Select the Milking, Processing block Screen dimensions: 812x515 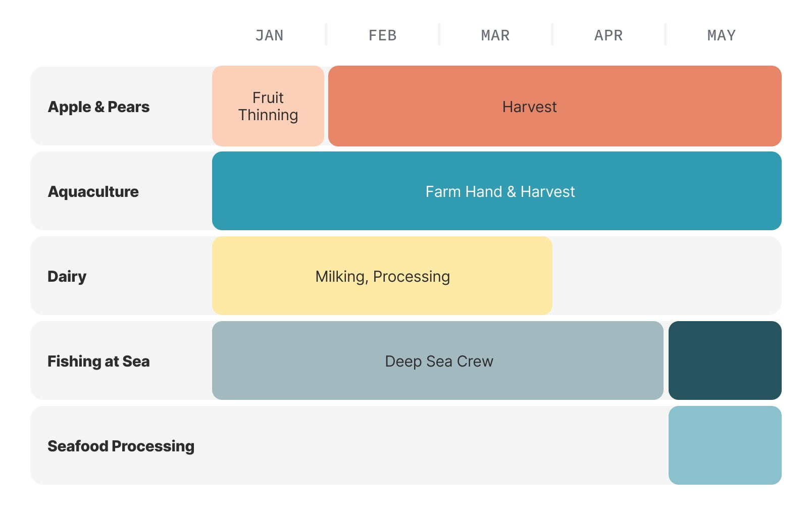382,276
